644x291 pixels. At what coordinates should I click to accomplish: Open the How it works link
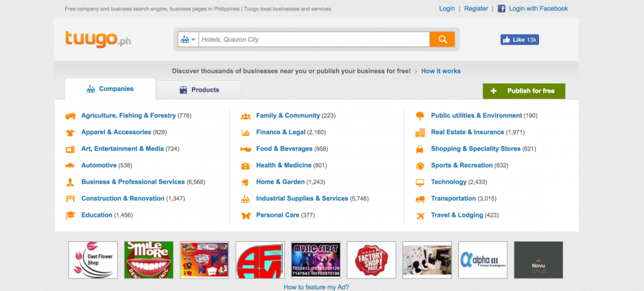pyautogui.click(x=441, y=71)
